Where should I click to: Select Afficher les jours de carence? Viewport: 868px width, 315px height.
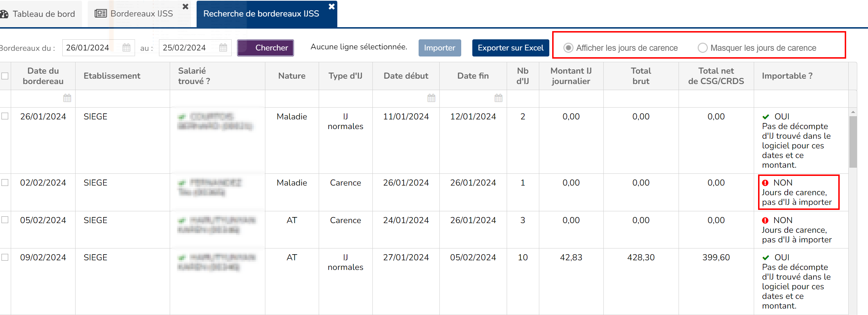568,48
